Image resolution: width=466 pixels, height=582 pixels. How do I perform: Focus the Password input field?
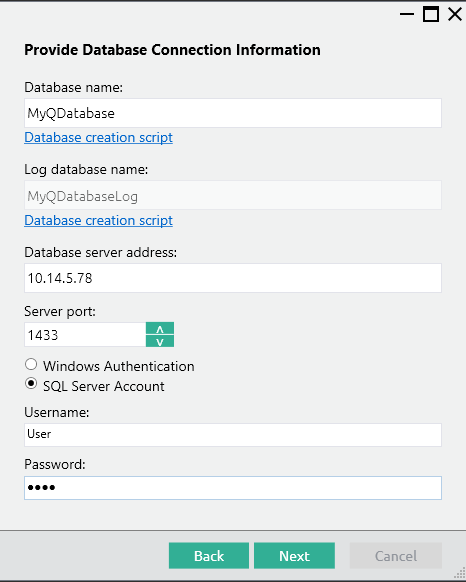pos(233,488)
